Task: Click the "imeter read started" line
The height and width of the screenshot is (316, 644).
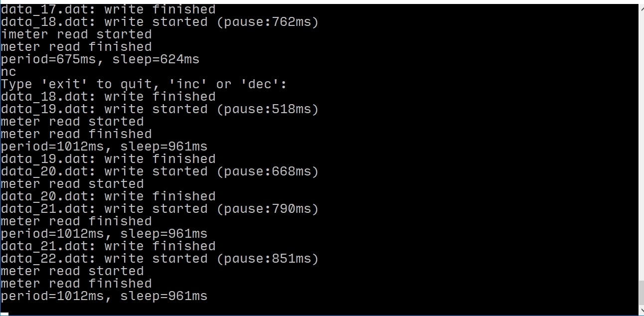Action: tap(76, 34)
